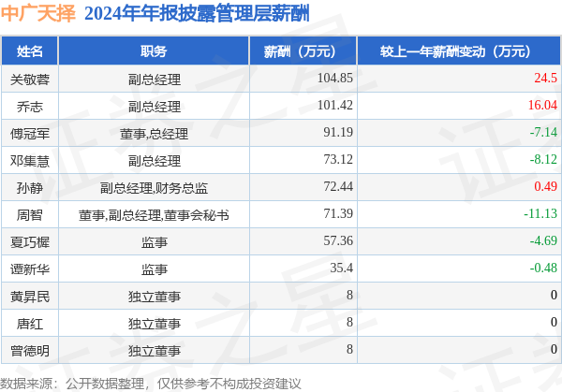The width and height of the screenshot is (562, 392).
Task: Click the 职务 column header
Action: (x=154, y=51)
